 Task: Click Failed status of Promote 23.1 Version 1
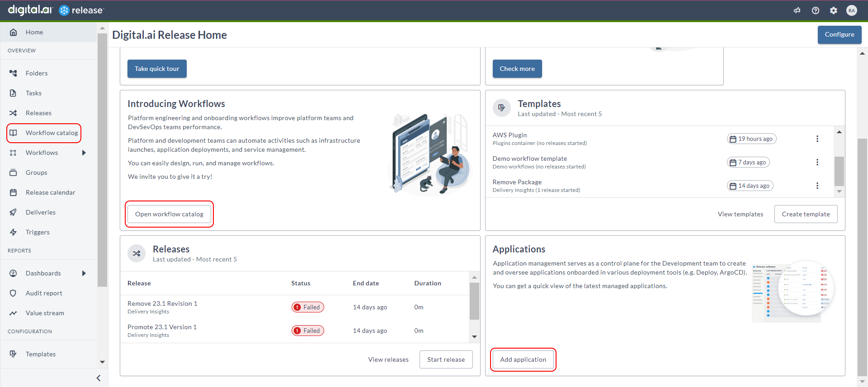click(307, 331)
